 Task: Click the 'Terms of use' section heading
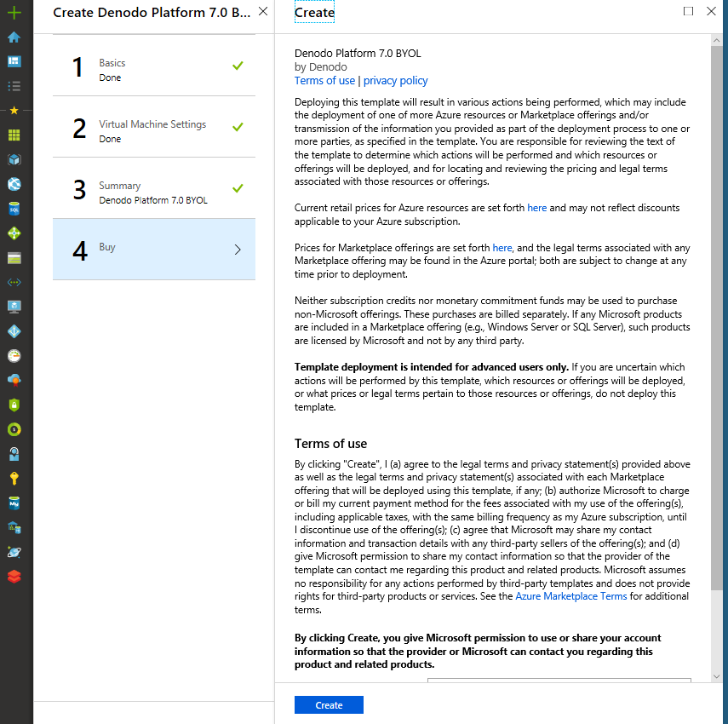(x=330, y=444)
